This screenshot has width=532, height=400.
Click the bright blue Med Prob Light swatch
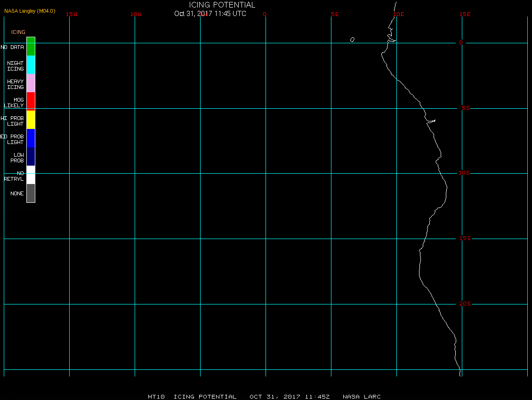click(x=31, y=138)
